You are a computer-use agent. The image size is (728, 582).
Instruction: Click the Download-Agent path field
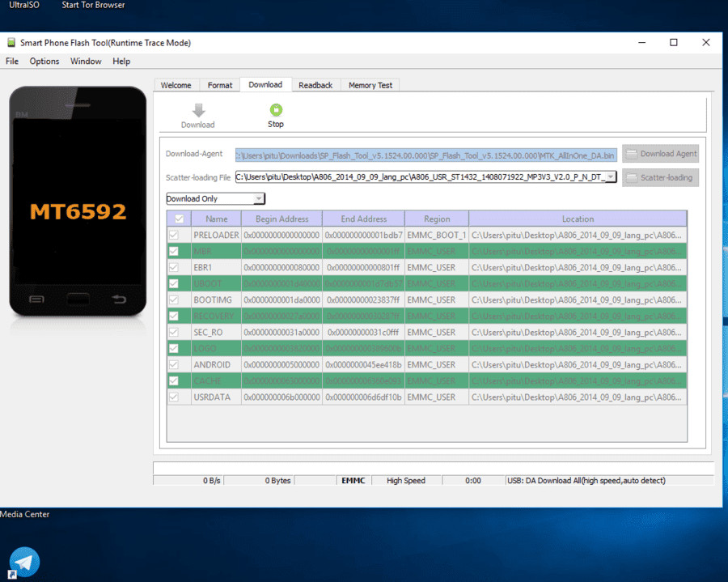pos(425,155)
